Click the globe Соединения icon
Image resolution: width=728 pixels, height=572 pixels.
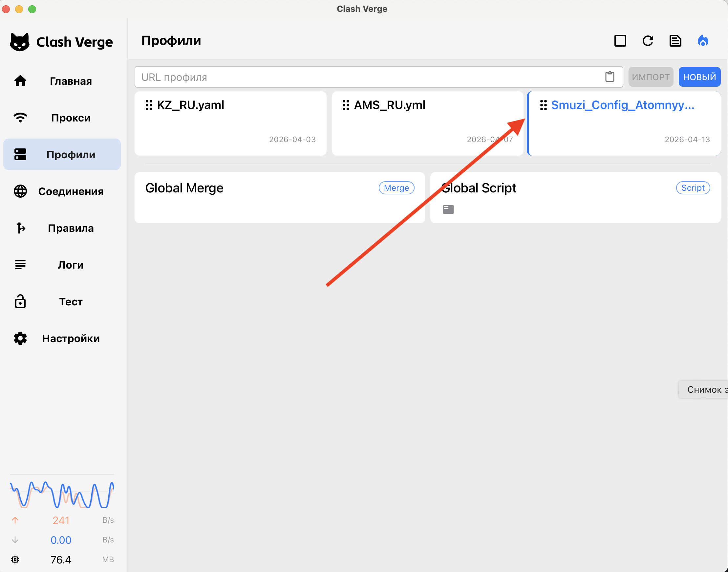coord(20,191)
